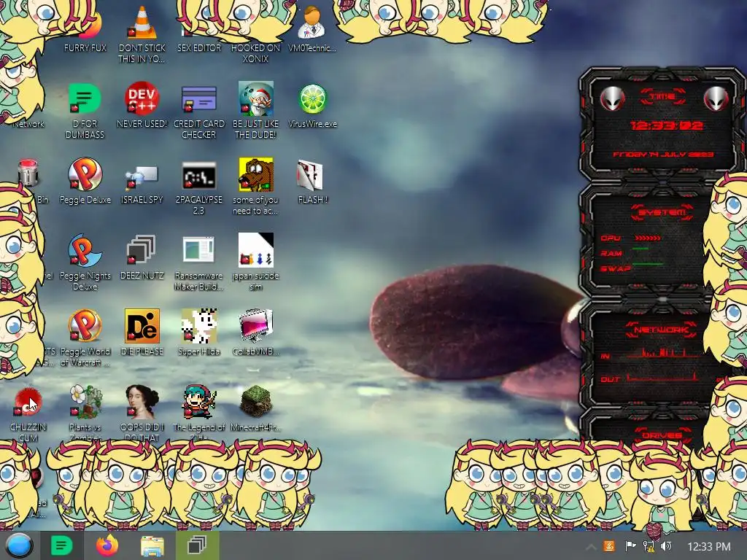Open the VM0Technic desktop shortcut
This screenshot has height=560, width=747.
[312, 23]
